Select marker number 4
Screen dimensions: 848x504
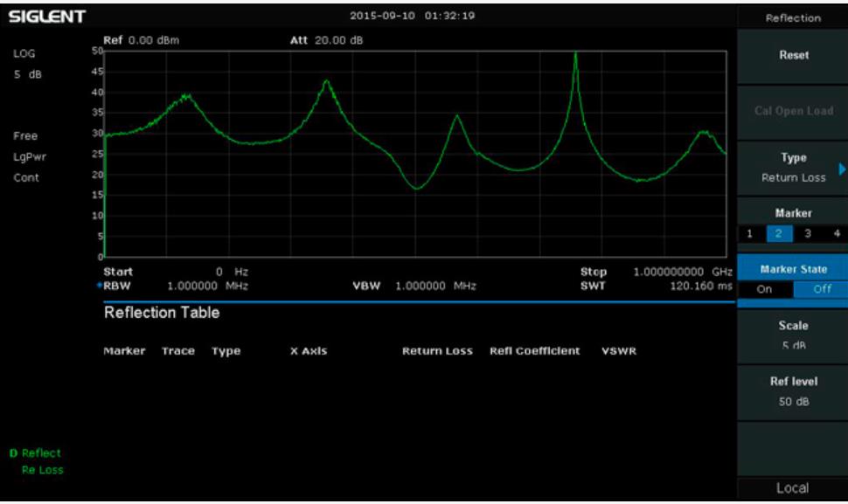coord(836,233)
